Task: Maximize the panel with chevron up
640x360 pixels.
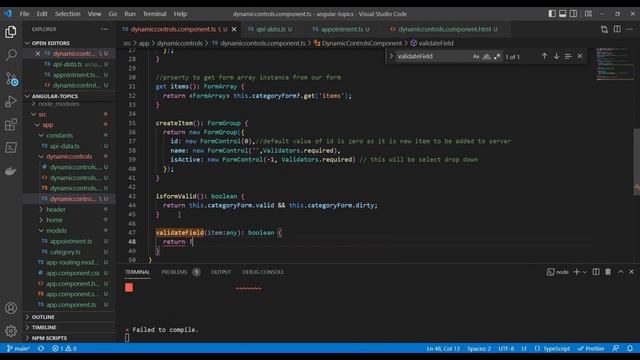Action: pyautogui.click(x=621, y=272)
